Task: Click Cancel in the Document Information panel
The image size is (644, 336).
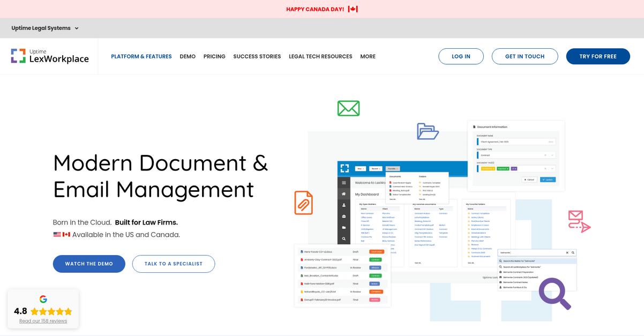Action: tap(529, 180)
